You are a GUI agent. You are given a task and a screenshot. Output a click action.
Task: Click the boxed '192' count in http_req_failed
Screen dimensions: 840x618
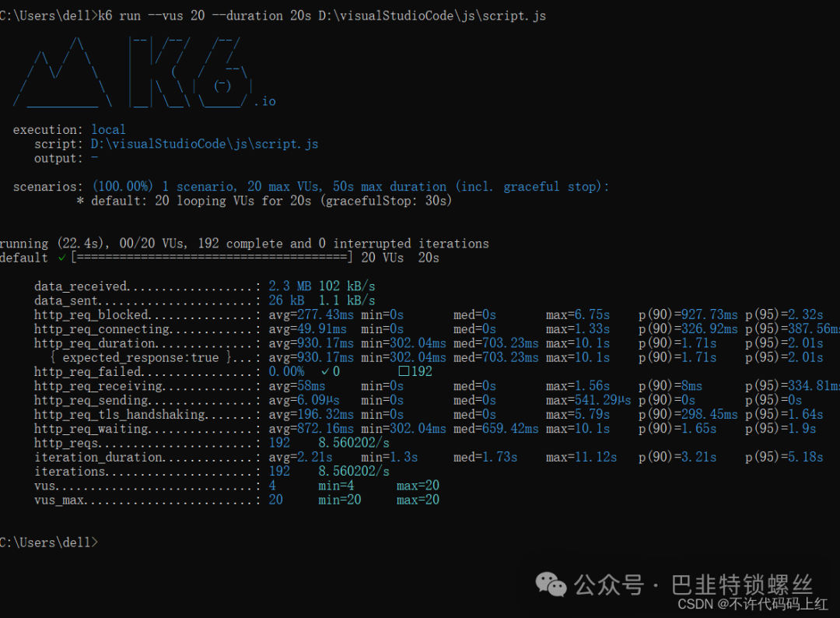(x=415, y=372)
